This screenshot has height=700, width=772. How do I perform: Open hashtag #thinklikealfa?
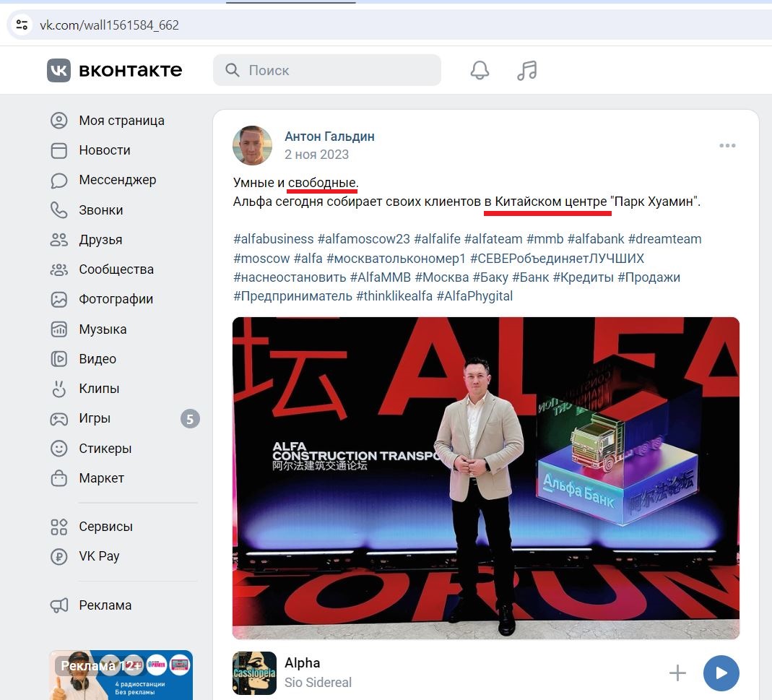pos(394,296)
